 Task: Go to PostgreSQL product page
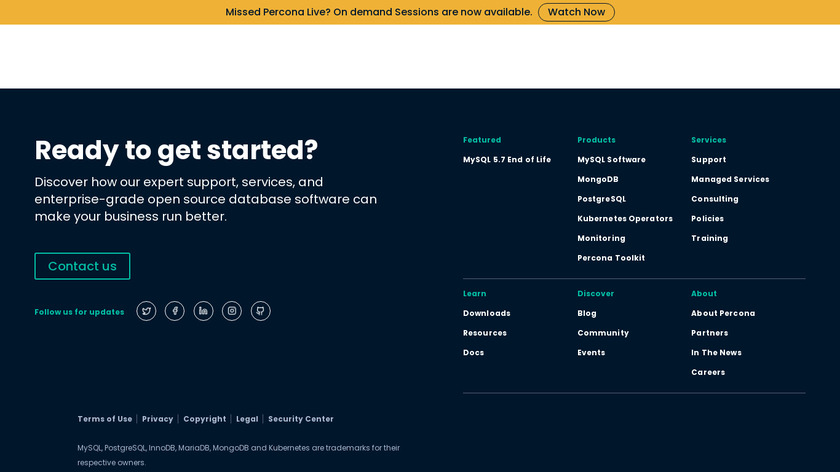(602, 199)
